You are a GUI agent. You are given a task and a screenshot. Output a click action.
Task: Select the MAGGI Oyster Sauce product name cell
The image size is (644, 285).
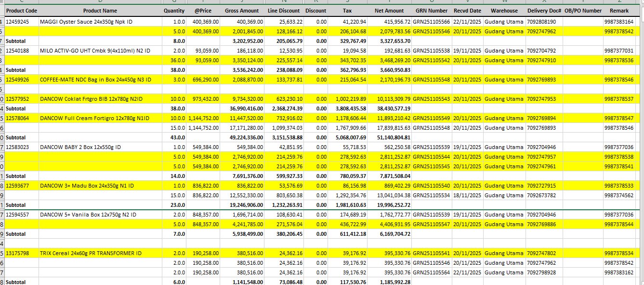pyautogui.click(x=86, y=22)
